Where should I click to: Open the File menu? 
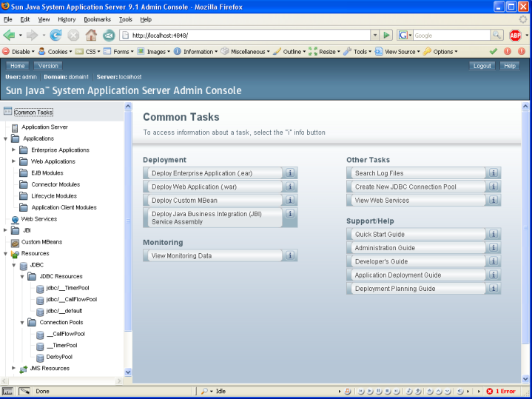[8, 19]
